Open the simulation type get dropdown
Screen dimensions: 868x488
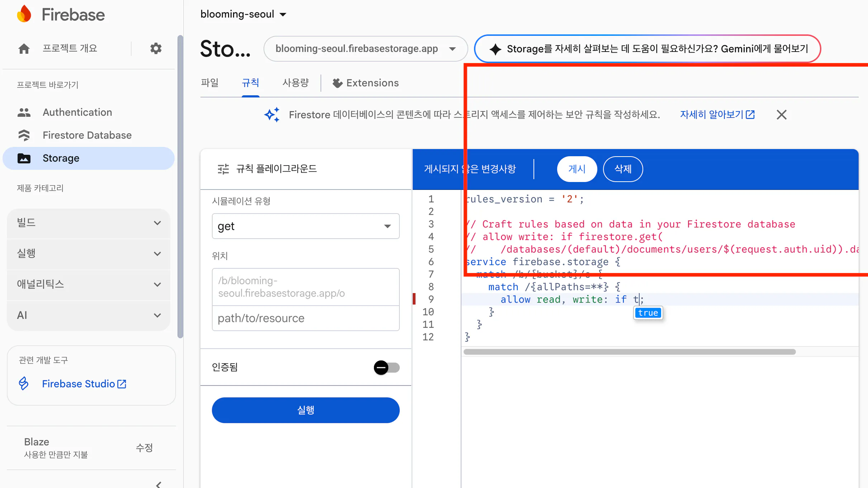305,226
